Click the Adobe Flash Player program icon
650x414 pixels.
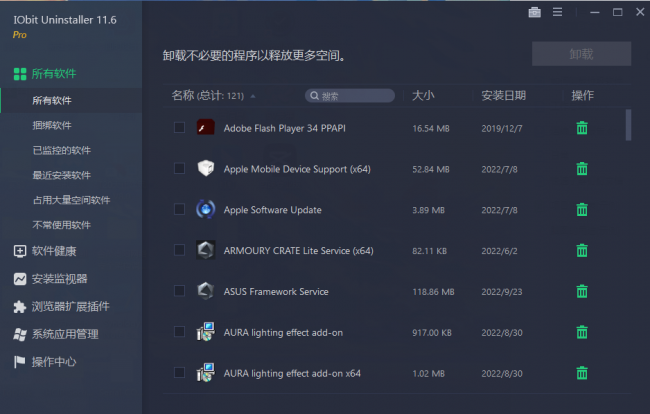(206, 127)
